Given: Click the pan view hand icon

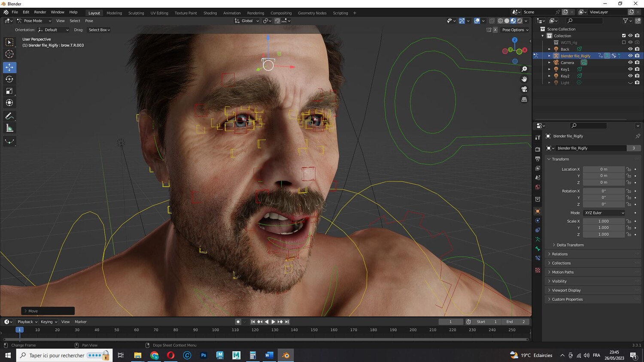Looking at the screenshot, I should click(x=524, y=79).
